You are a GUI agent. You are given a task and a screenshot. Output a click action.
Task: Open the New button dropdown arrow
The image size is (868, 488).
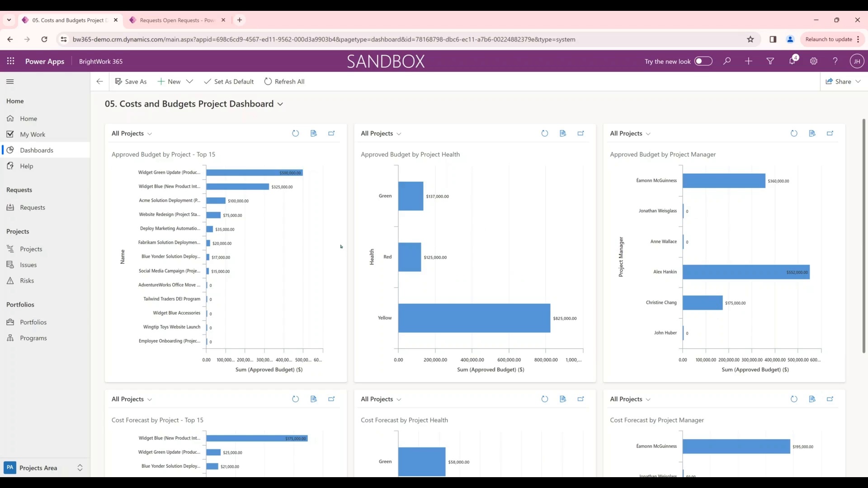189,81
